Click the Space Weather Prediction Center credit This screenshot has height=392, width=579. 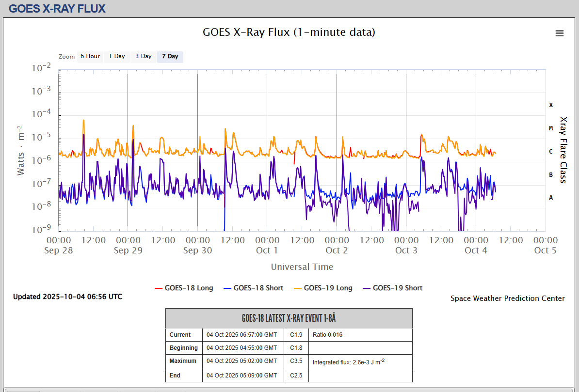coord(507,298)
